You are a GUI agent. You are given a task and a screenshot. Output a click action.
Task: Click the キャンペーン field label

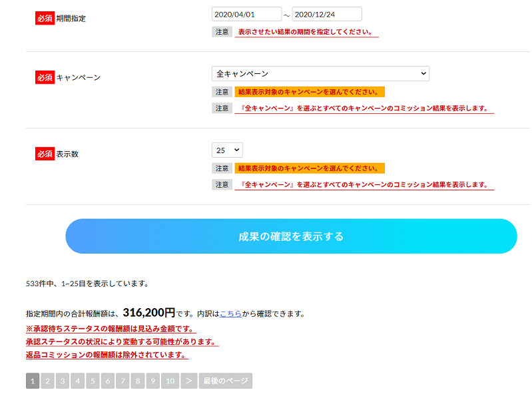(79, 78)
